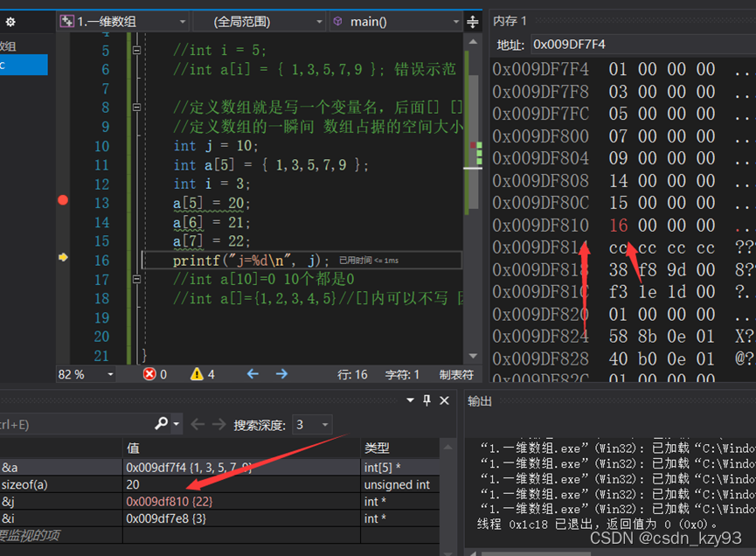This screenshot has height=556, width=756.
Task: Click the printf statement on line 16
Action: [251, 261]
